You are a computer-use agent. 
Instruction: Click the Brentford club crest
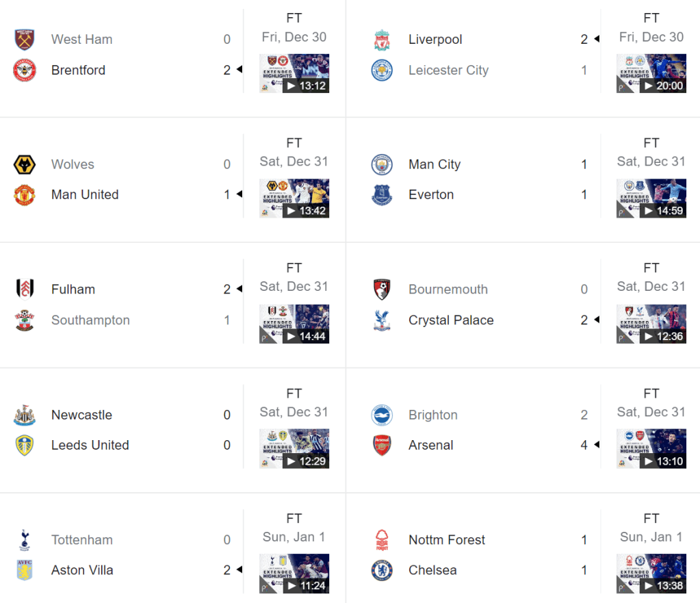(x=25, y=70)
